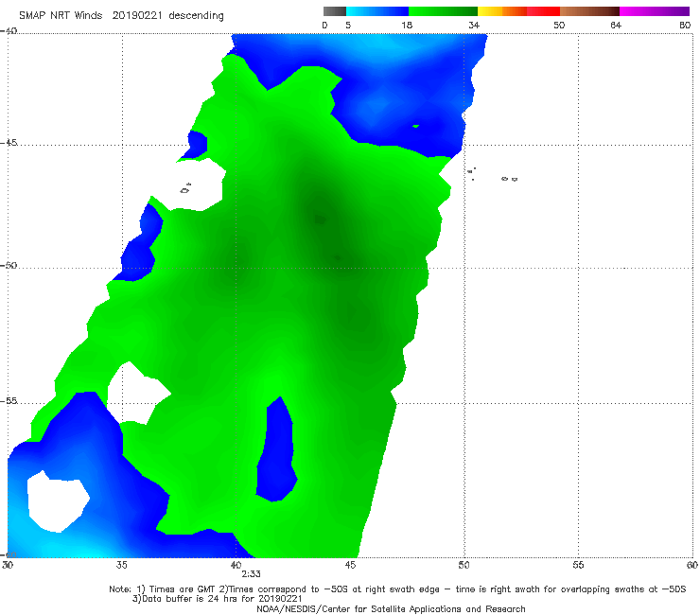Click the green segment of the color bar
The width and height of the screenshot is (700, 615).
click(x=443, y=11)
